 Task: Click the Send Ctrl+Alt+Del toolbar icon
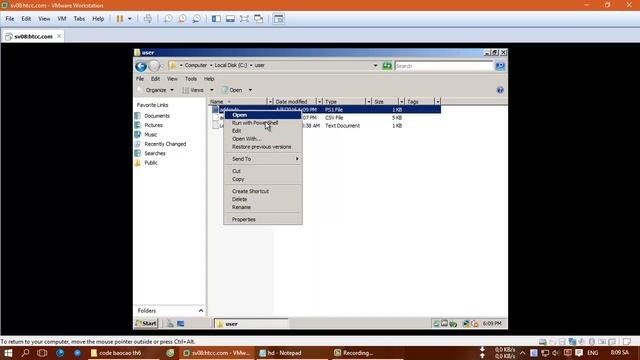pyautogui.click(x=148, y=19)
